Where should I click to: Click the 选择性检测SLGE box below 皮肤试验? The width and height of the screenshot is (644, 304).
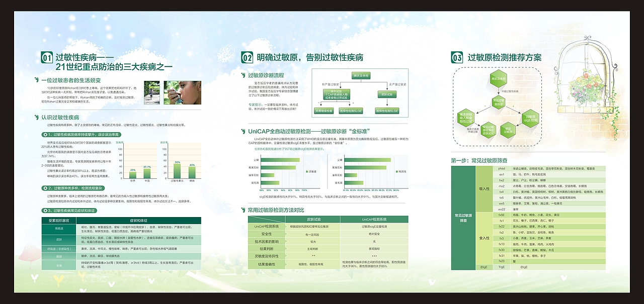(x=388, y=110)
